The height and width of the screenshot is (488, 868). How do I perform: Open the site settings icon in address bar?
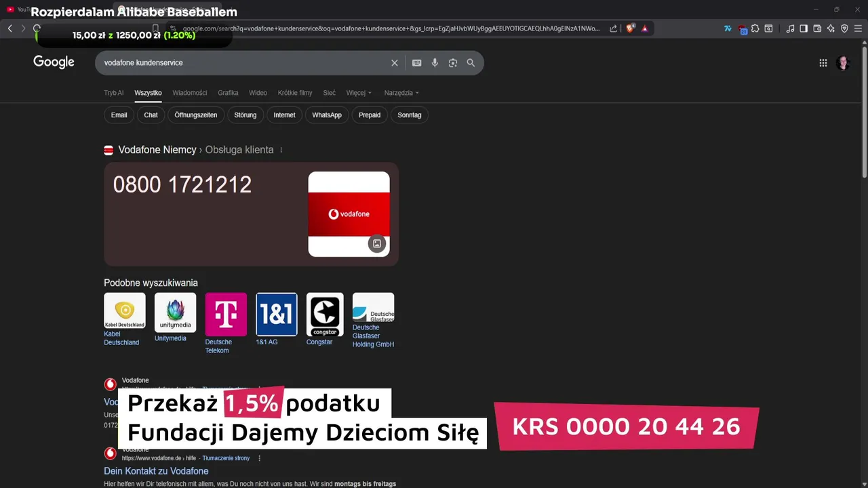click(x=173, y=28)
